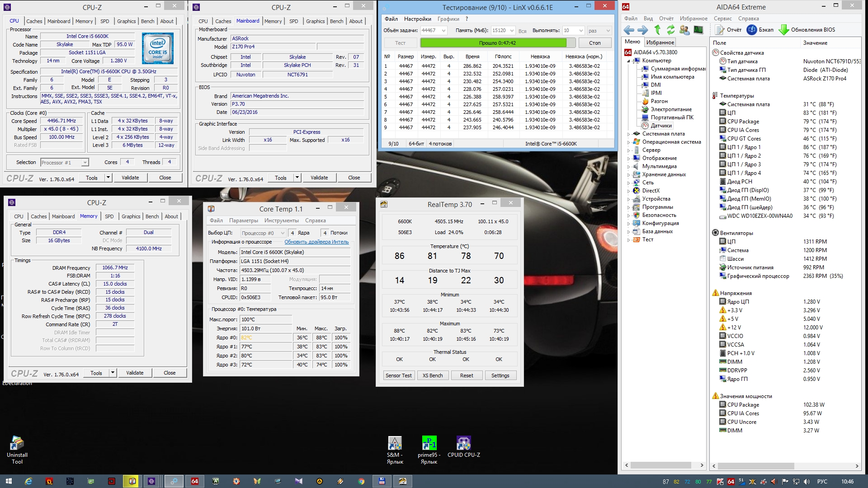Open Google Chrome from the taskbar
The width and height of the screenshot is (868, 488).
pyautogui.click(x=361, y=481)
